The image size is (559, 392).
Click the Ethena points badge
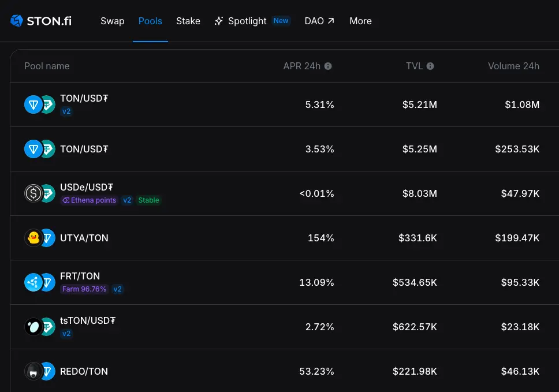click(x=90, y=200)
